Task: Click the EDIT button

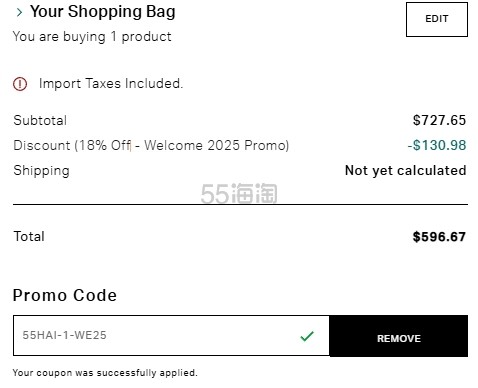Action: 437,19
